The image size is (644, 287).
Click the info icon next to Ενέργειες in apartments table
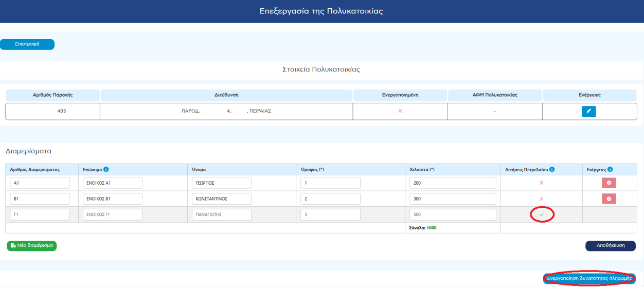tap(610, 169)
